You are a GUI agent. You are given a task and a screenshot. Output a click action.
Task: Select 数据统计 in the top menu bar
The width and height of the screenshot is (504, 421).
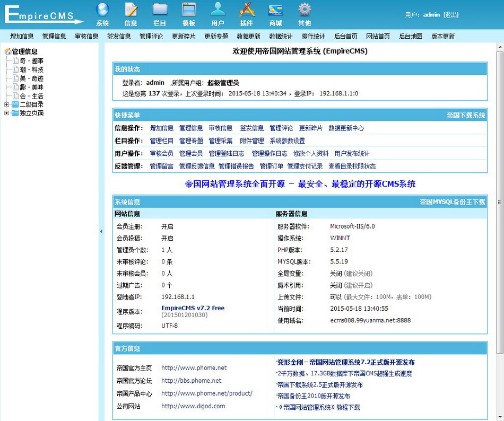[x=281, y=36]
